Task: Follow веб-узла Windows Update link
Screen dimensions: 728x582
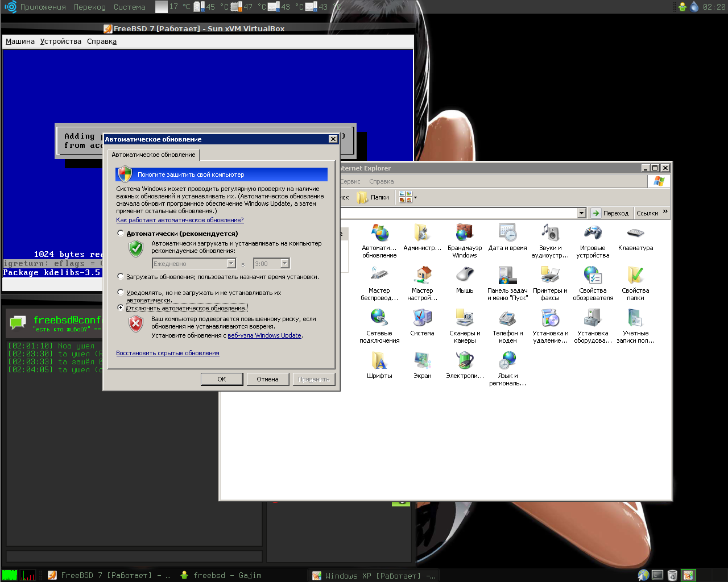Action: [264, 335]
